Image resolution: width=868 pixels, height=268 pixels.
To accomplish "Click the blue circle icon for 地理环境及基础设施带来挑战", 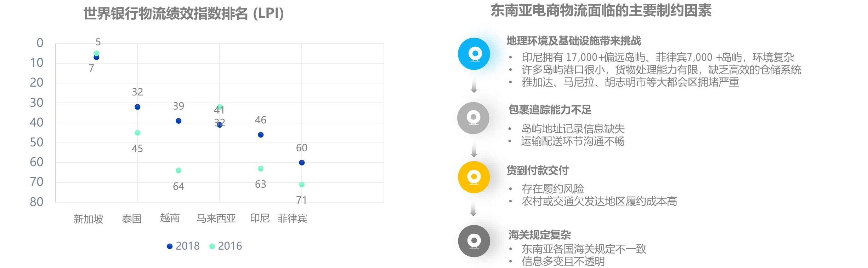I will click(474, 54).
